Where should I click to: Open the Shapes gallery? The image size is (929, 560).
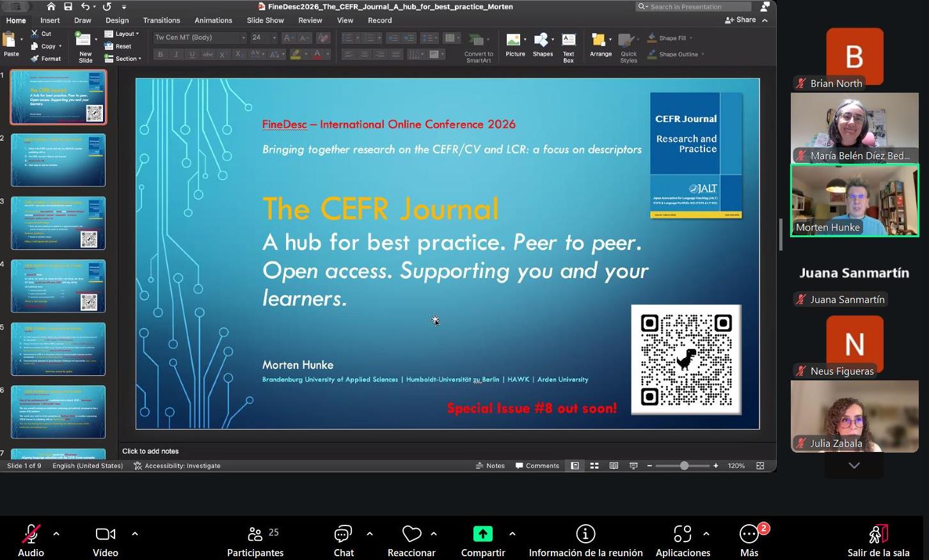(x=542, y=42)
